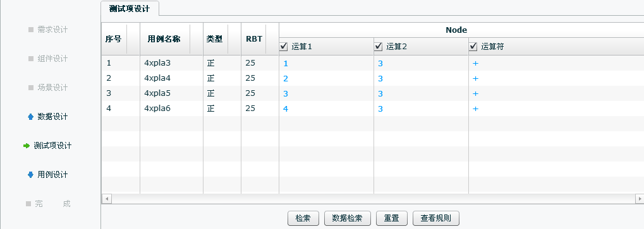The height and width of the screenshot is (229, 644).
Task: Click the 检索 button
Action: coord(303,218)
